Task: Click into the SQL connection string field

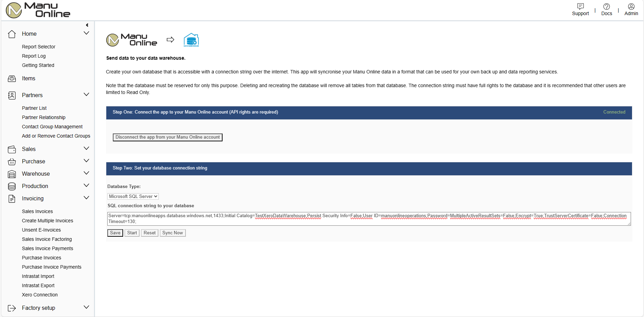Action: click(x=369, y=219)
